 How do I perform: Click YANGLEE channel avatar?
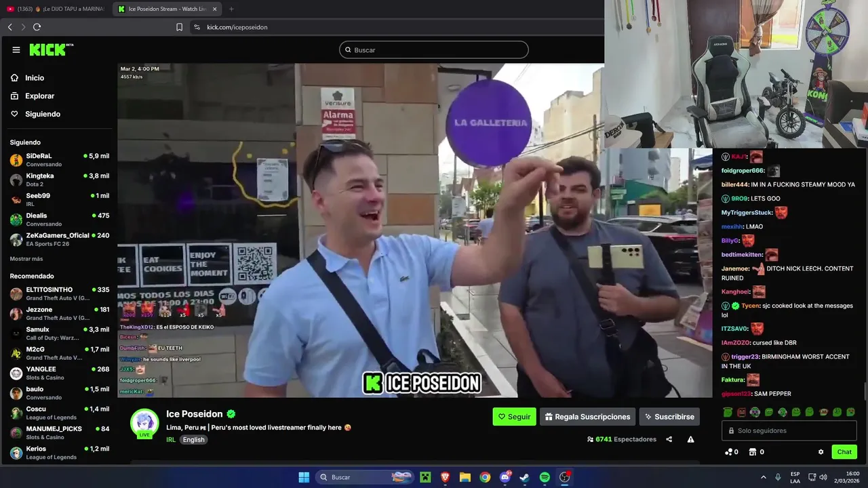point(16,373)
